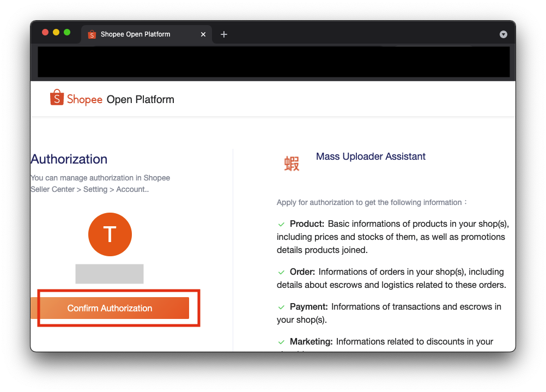Click the redacted address bar field
546x392 pixels.
click(x=274, y=62)
